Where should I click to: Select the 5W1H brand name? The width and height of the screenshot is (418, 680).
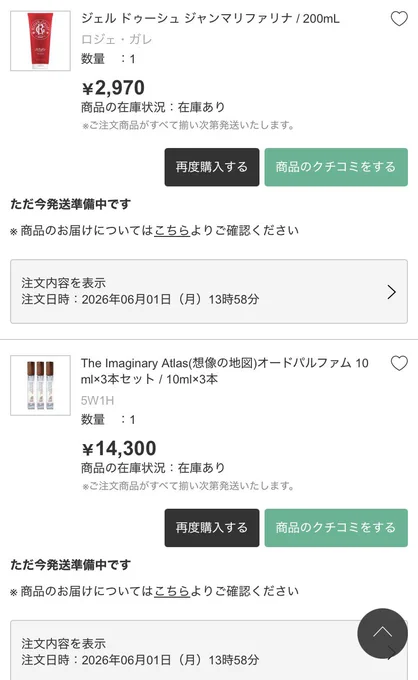[x=98, y=400]
